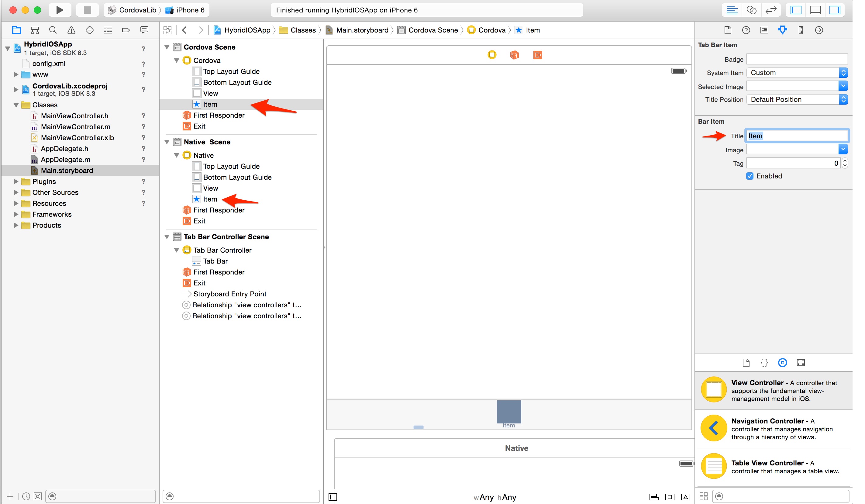This screenshot has width=865, height=504.
Task: Select Item under Native scene
Action: click(x=210, y=199)
